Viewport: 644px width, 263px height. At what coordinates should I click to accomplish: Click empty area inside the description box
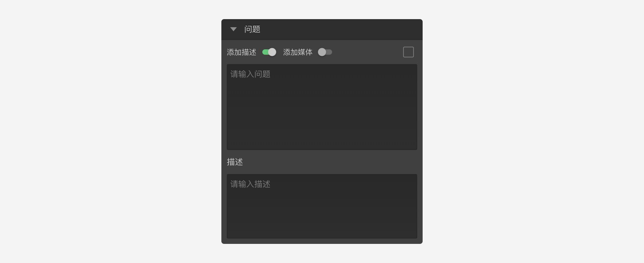322,215
